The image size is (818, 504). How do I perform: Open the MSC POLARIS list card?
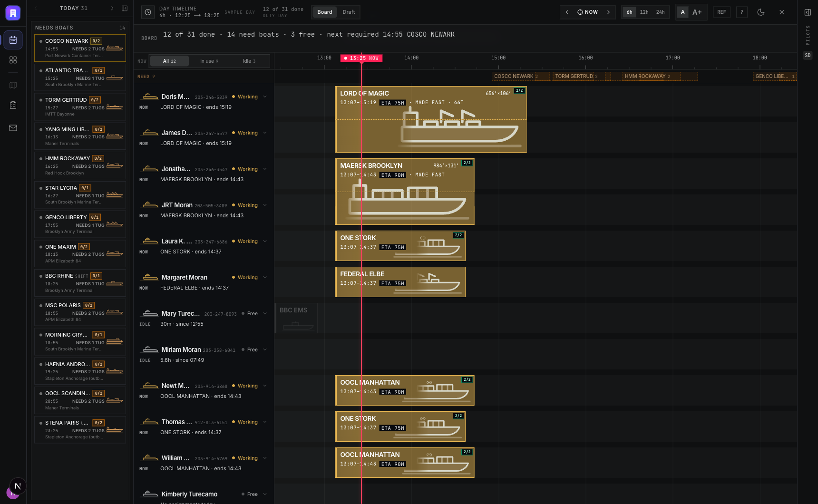(x=80, y=312)
